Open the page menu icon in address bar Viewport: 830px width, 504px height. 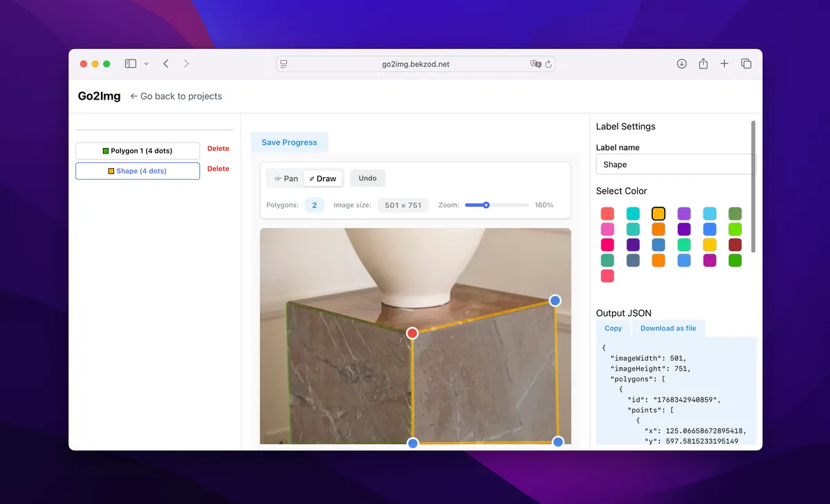pos(284,64)
